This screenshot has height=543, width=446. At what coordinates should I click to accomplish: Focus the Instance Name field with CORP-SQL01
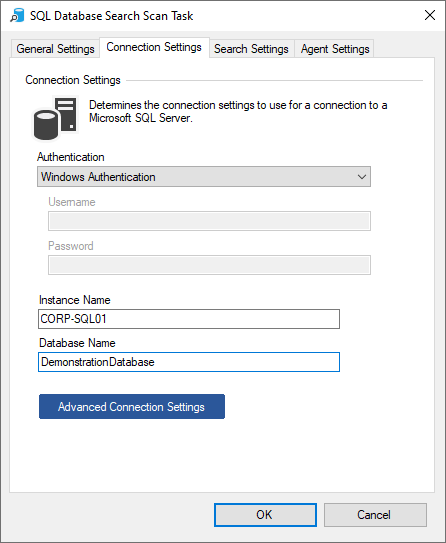(189, 319)
